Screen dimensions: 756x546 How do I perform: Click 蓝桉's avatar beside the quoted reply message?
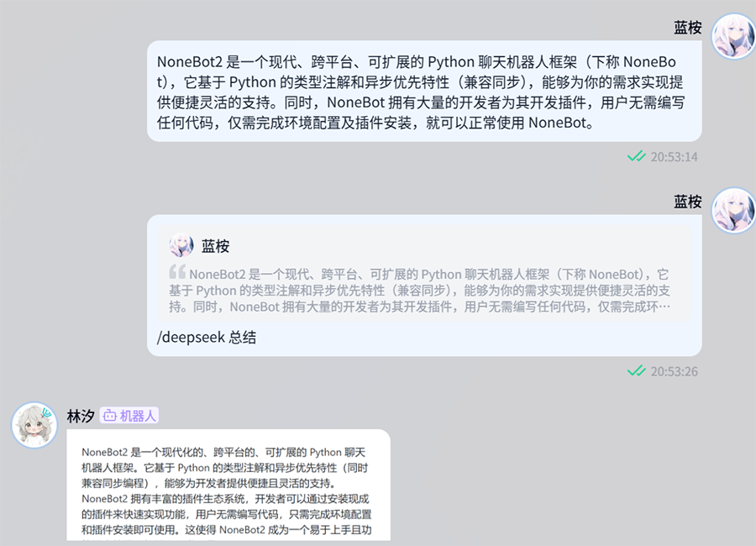click(x=733, y=210)
